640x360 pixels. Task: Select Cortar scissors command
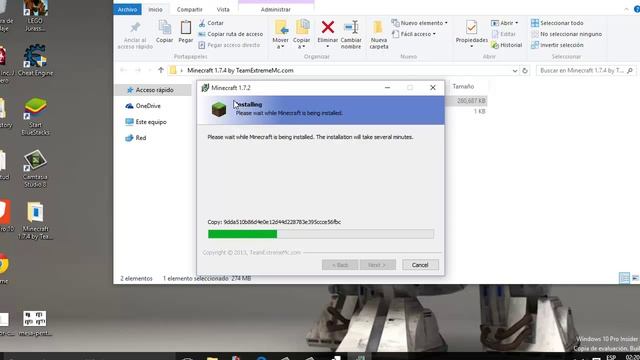click(x=211, y=23)
